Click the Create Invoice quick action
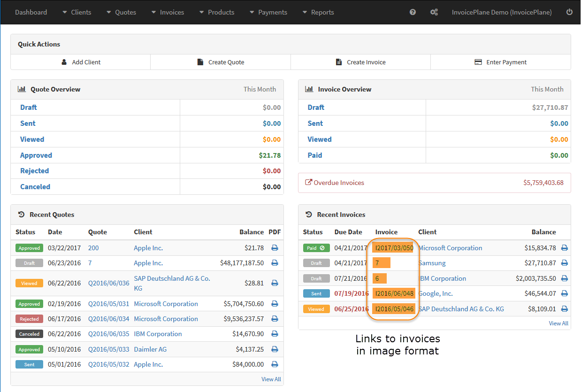581x392 pixels. click(360, 62)
